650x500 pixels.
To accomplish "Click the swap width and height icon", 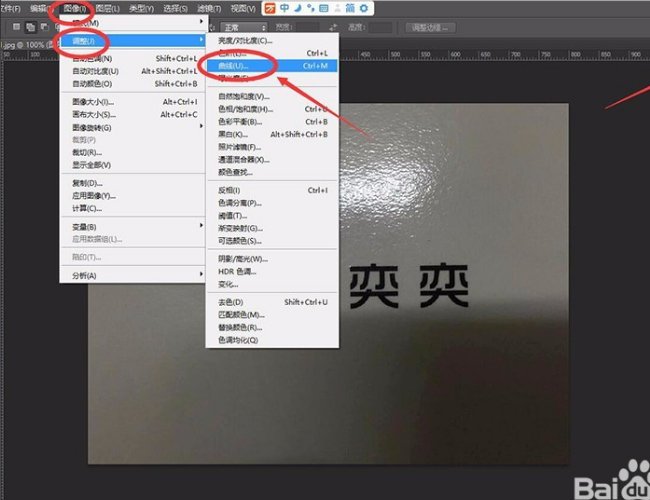I will (x=333, y=28).
